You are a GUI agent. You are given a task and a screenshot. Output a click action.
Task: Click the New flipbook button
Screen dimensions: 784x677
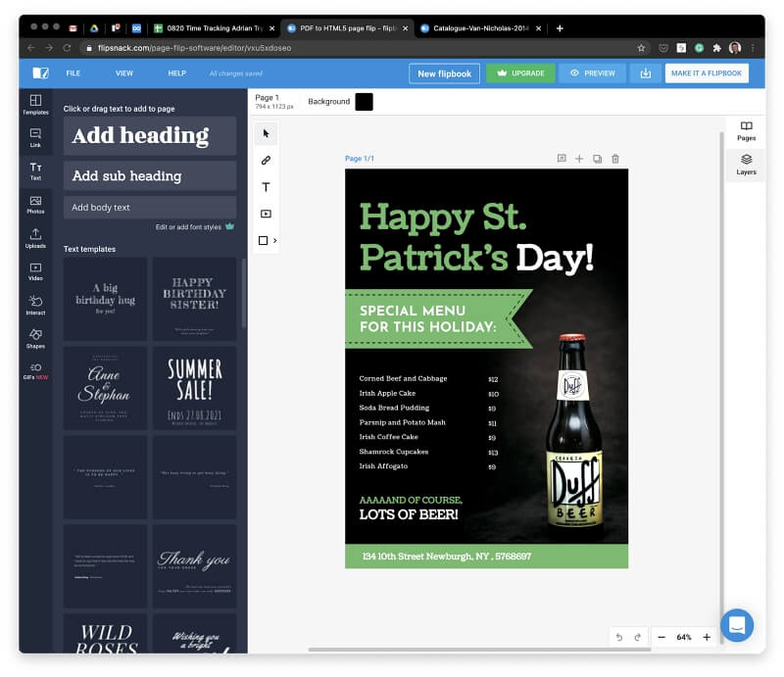pos(445,73)
